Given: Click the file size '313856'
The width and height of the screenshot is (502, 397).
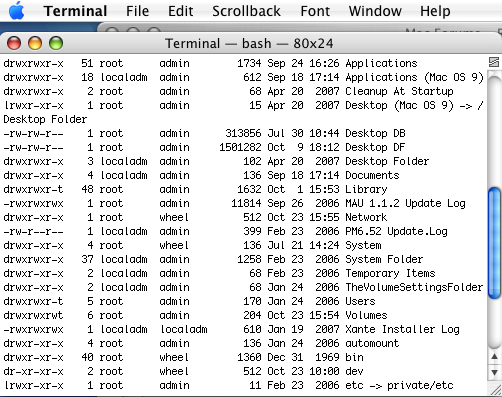Looking at the screenshot, I should pyautogui.click(x=243, y=133).
